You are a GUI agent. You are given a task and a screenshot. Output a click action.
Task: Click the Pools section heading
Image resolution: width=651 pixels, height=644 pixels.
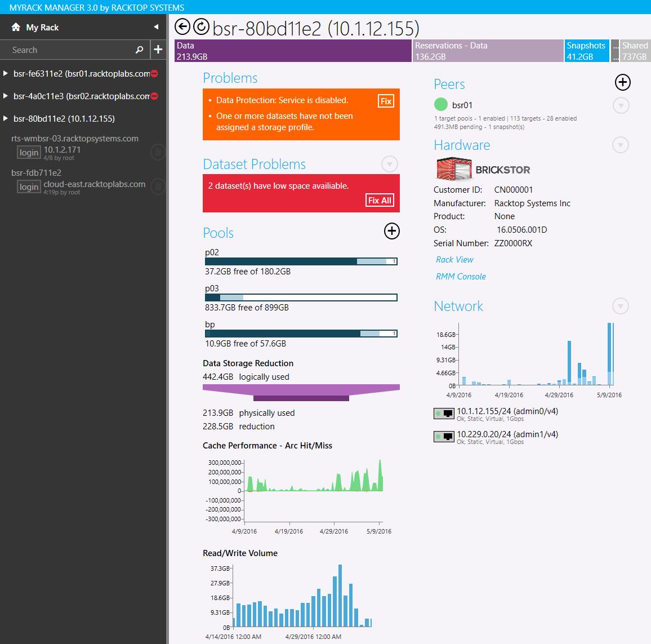218,233
